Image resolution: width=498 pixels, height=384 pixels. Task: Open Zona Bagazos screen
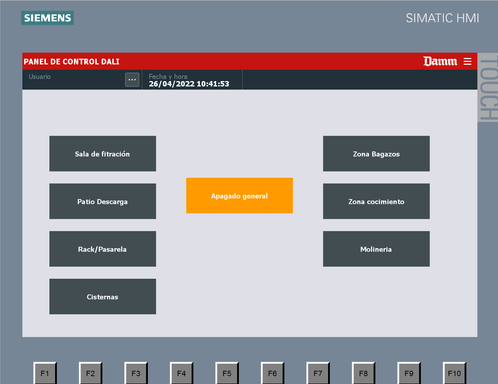click(x=376, y=154)
